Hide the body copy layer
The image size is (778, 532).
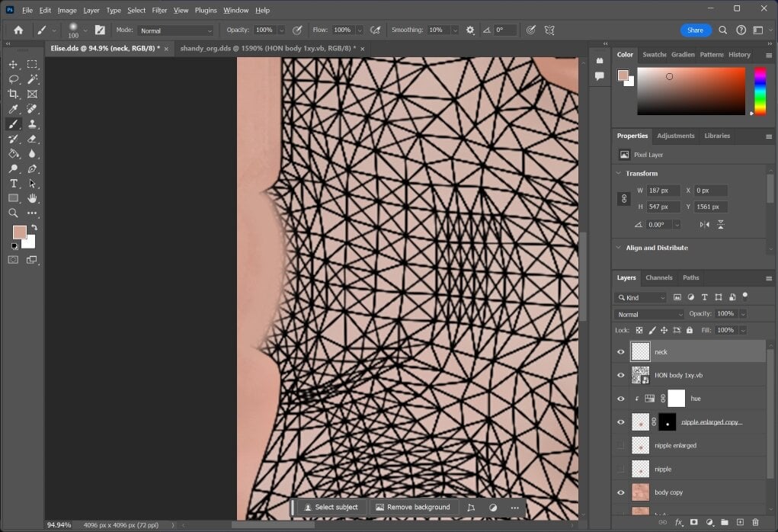[x=621, y=492]
